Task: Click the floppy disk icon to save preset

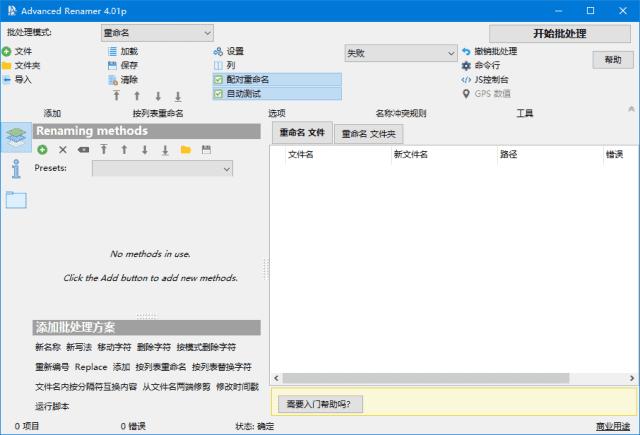Action: pyautogui.click(x=206, y=149)
